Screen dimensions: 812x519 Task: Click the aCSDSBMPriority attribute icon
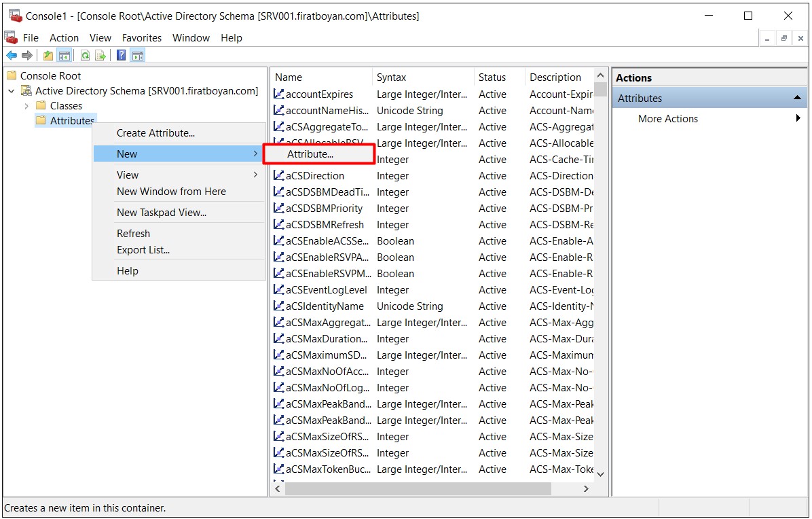pos(278,209)
